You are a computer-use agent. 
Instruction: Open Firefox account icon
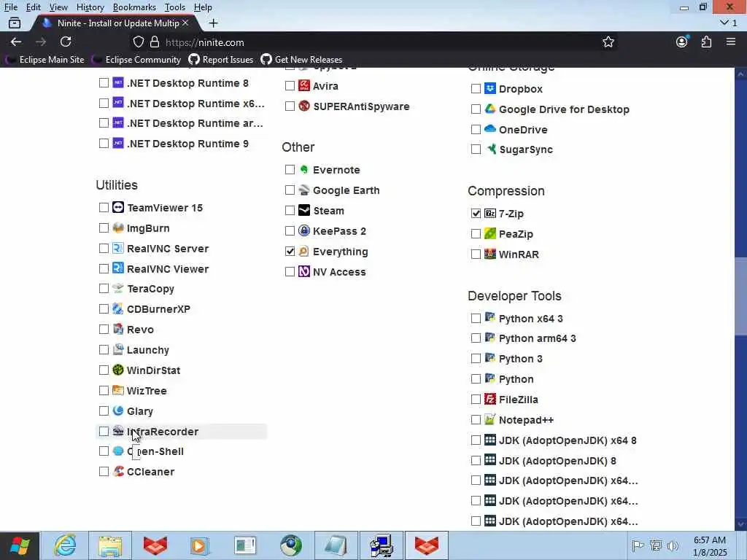point(682,42)
